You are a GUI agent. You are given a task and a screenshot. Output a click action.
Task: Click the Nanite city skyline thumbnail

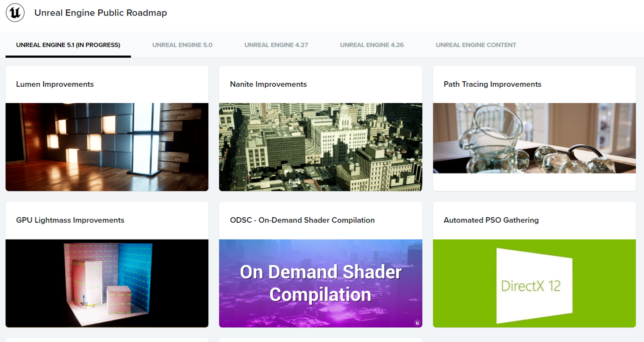(321, 147)
